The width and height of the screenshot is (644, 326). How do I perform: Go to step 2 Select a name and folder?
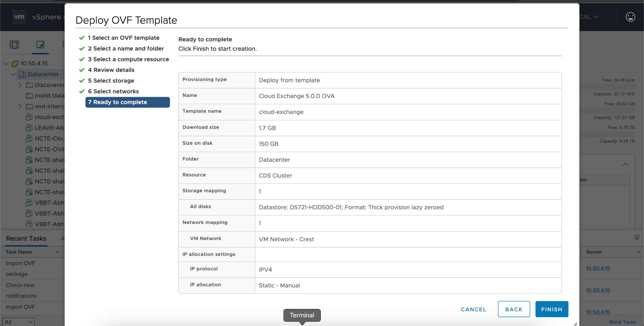pos(126,48)
